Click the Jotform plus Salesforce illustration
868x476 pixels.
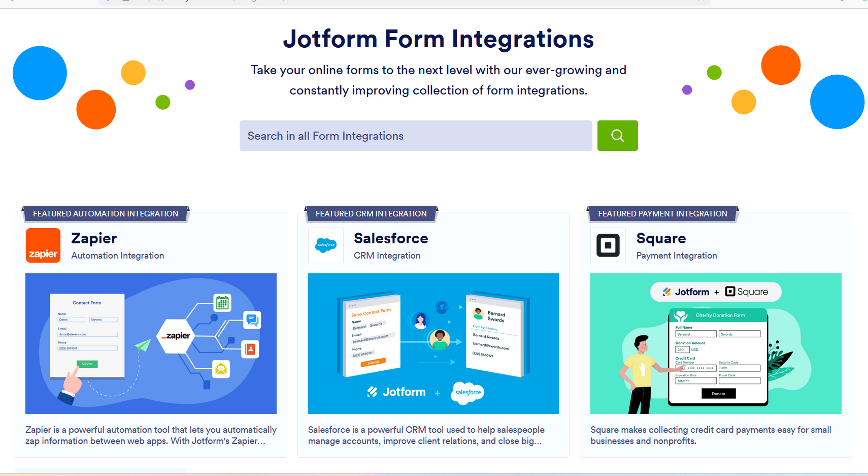click(x=433, y=343)
